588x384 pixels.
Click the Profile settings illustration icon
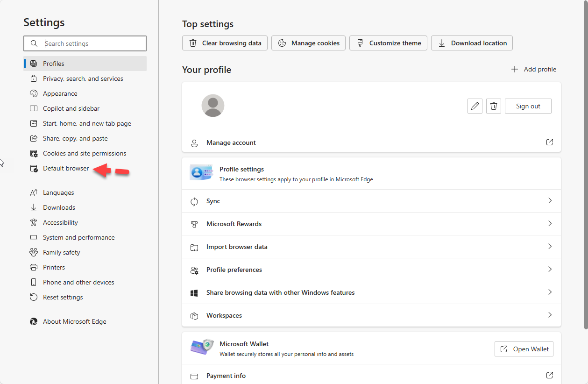201,172
